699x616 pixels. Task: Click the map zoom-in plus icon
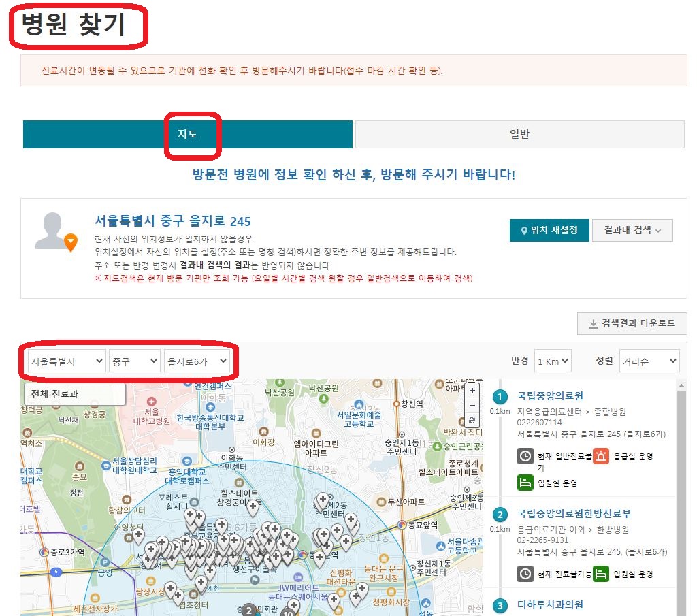pyautogui.click(x=472, y=391)
